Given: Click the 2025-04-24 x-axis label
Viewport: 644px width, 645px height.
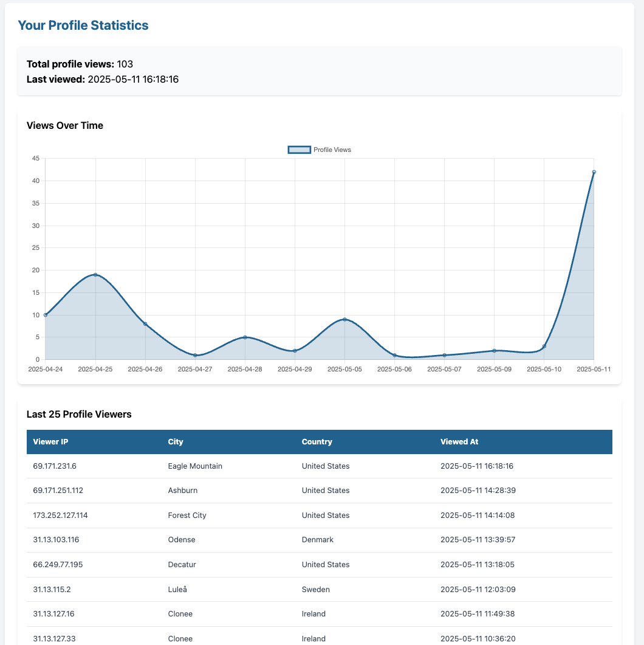Looking at the screenshot, I should (46, 368).
